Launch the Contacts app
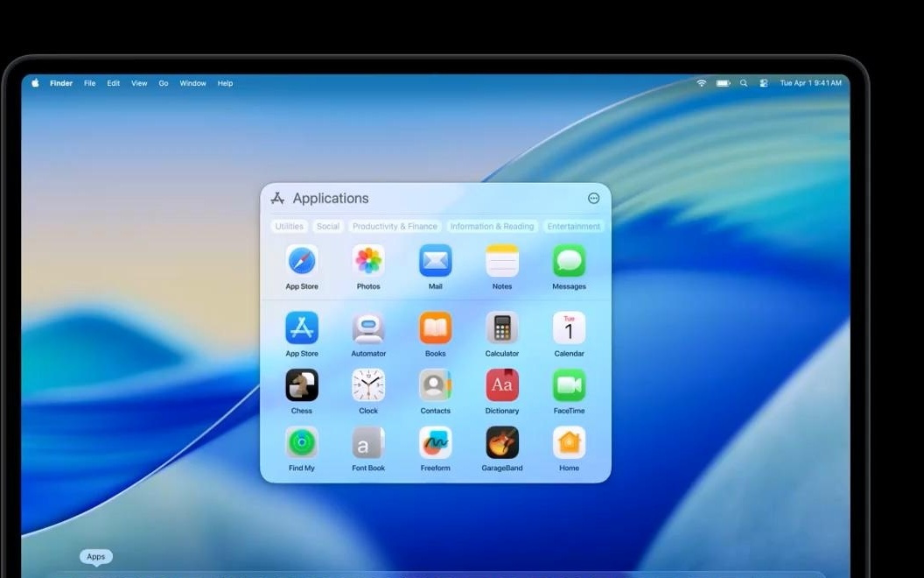 coord(436,385)
